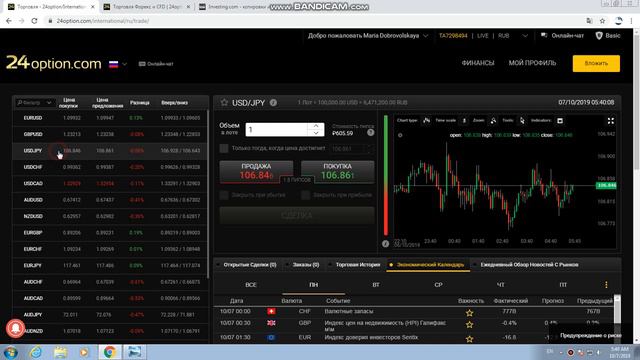Screen dimensions: 640x360
Task: Reload the page in the browser
Action: pyautogui.click(x=34, y=21)
